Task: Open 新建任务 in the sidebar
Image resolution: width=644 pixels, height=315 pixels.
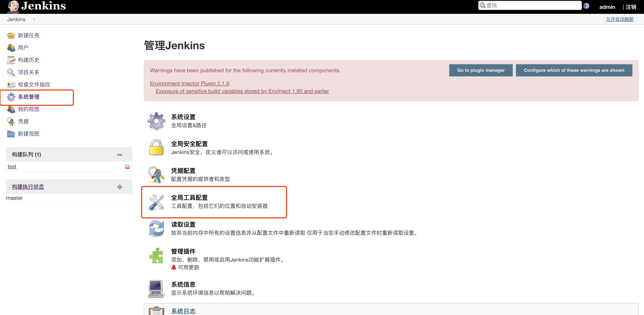Action: tap(29, 36)
